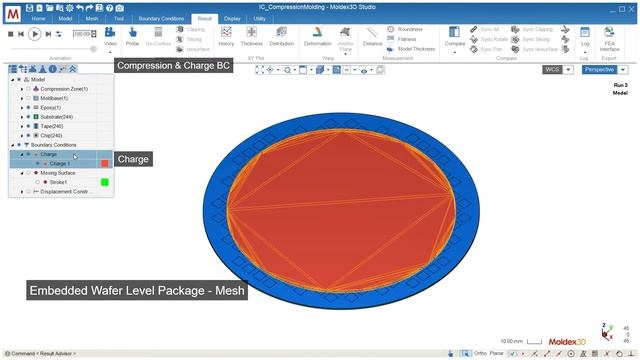
Task: Open the History XY plot
Action: 226,36
